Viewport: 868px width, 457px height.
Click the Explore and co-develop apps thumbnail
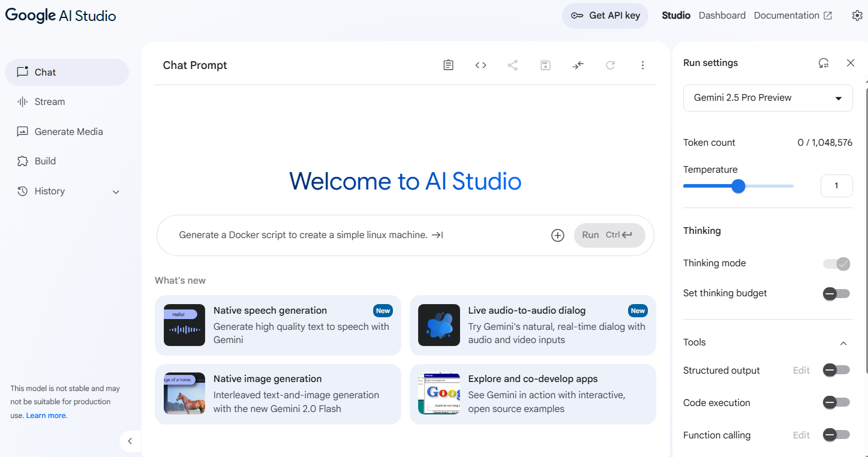(439, 394)
